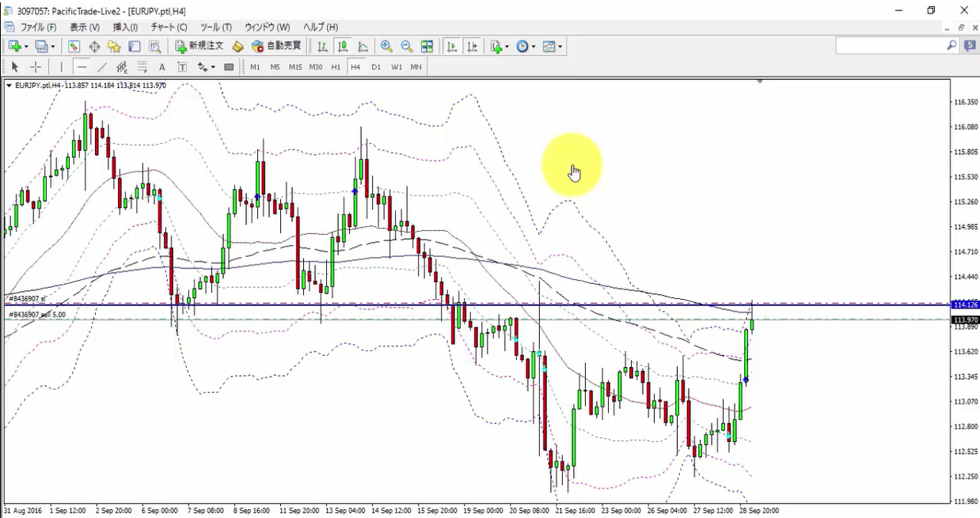Open the チャート (C) menu
The width and height of the screenshot is (980, 518).
tap(169, 28)
